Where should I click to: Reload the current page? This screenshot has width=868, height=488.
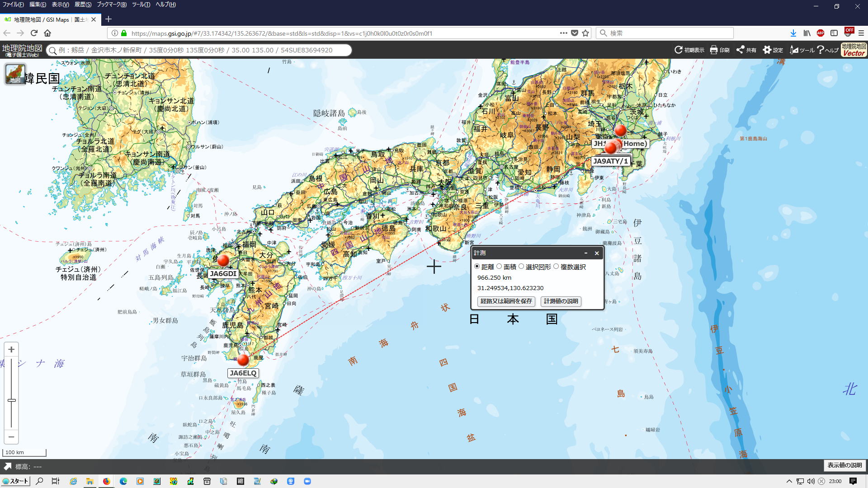(x=34, y=33)
